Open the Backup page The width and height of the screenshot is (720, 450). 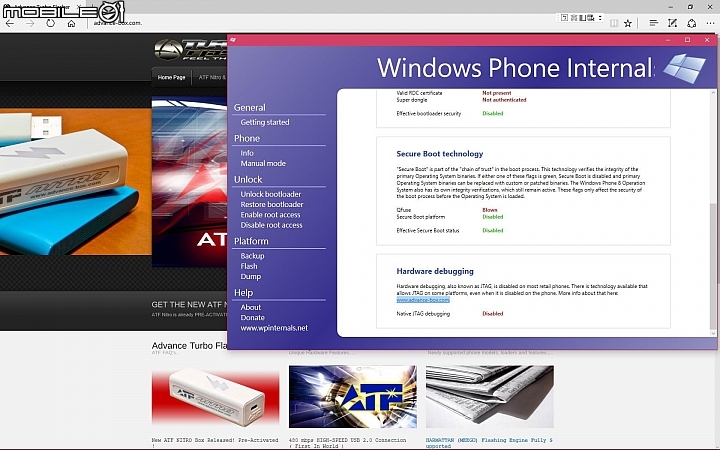(253, 256)
